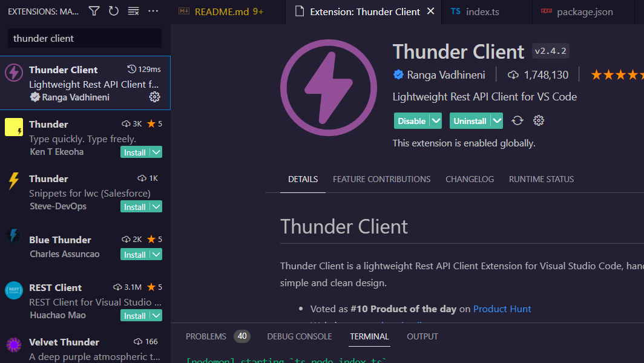Click the Blue Thunder extension icon
The width and height of the screenshot is (644, 363).
(x=14, y=236)
